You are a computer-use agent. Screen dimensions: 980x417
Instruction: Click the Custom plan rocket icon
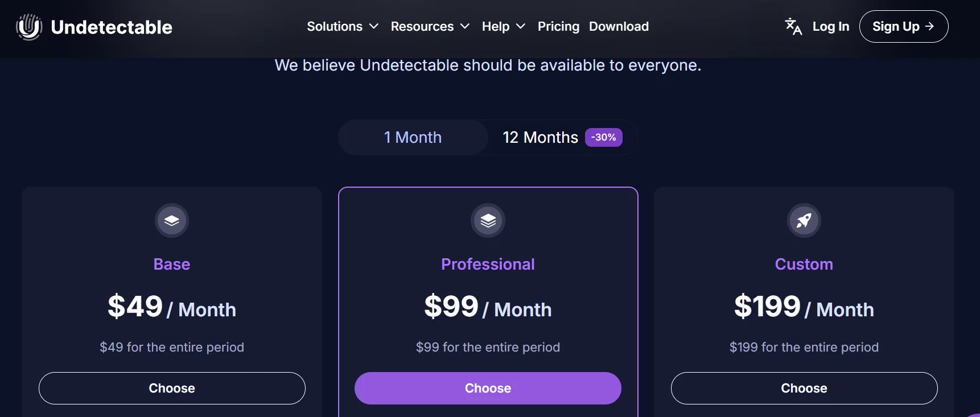[x=804, y=220]
